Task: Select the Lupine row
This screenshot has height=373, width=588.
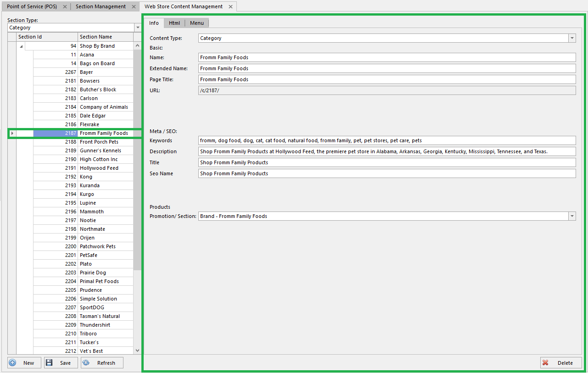Action: [x=83, y=203]
